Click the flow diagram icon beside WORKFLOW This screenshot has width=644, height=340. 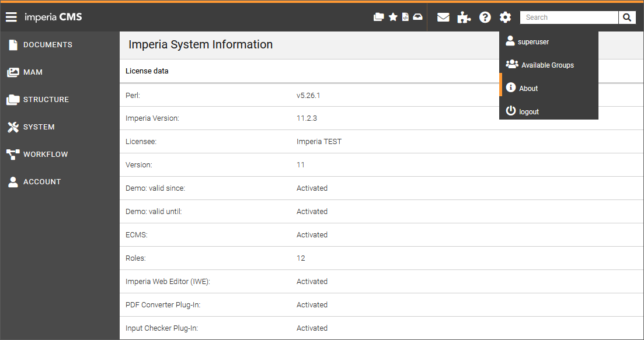pos(13,155)
